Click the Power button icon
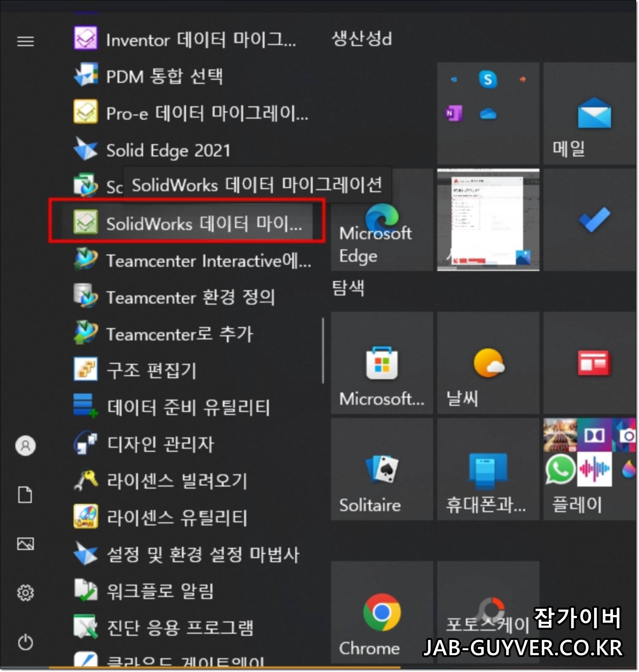Image resolution: width=639 pixels, height=672 pixels. tap(26, 642)
